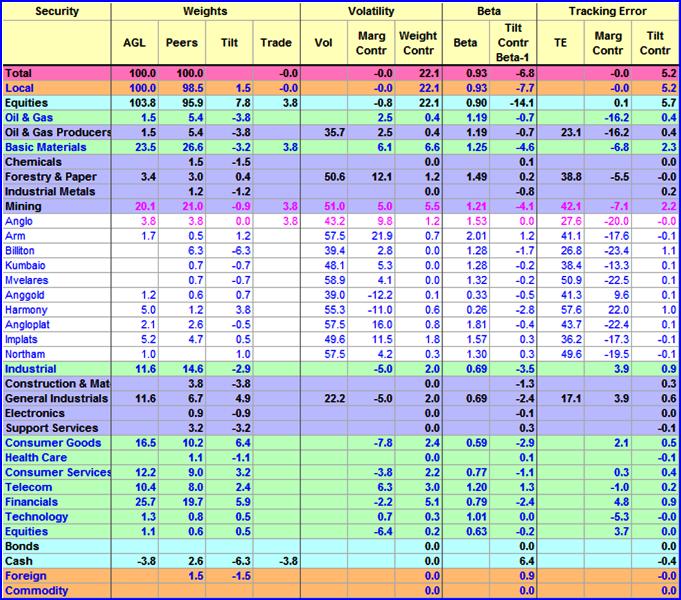Viewport: 681px width, 600px height.
Task: Select the Cash row label
Action: [19, 561]
